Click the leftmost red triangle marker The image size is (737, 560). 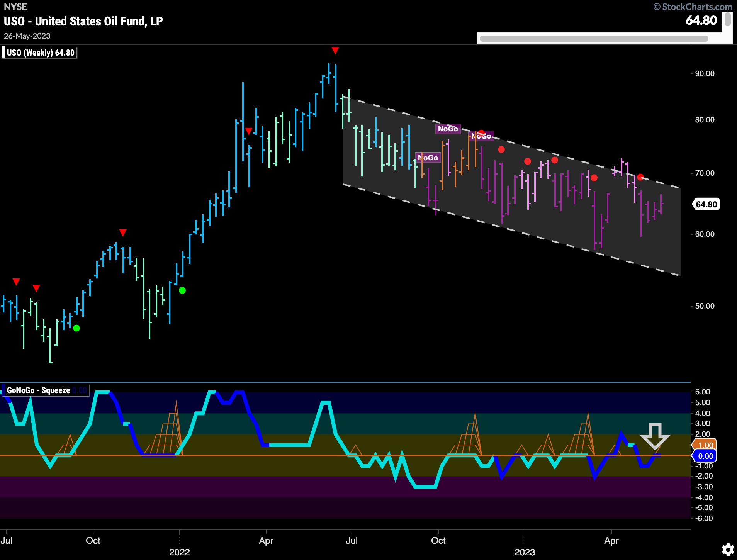[16, 282]
